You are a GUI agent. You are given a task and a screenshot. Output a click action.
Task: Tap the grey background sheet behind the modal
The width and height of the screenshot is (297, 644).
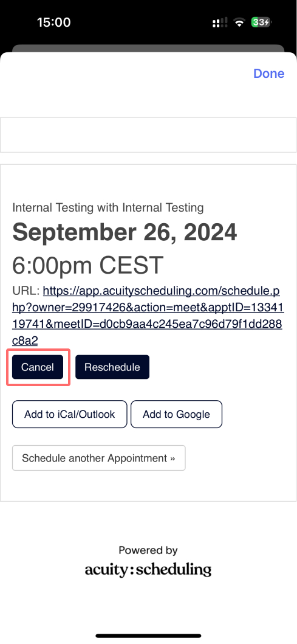148,49
